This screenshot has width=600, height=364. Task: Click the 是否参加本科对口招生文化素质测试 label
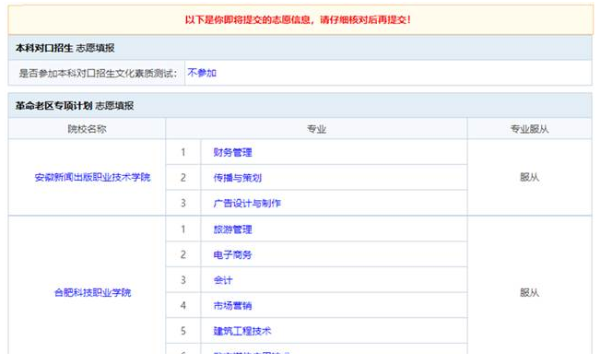click(99, 73)
